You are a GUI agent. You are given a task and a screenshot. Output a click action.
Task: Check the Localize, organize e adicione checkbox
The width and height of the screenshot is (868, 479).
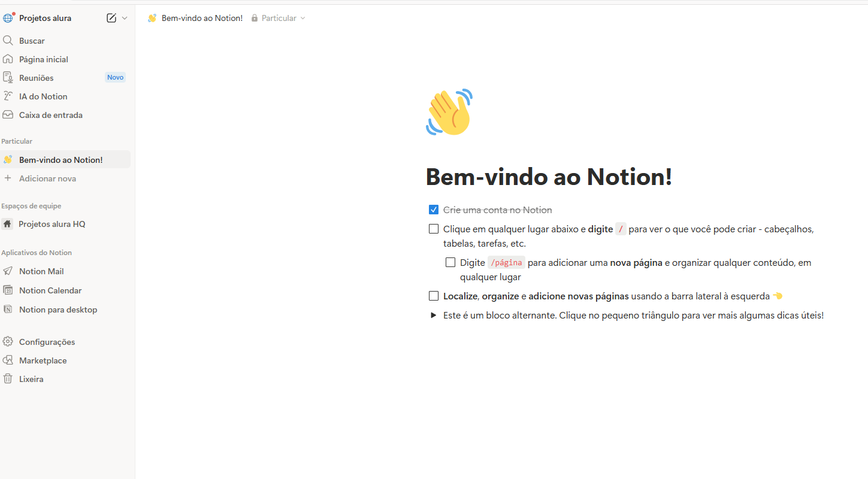click(x=433, y=295)
